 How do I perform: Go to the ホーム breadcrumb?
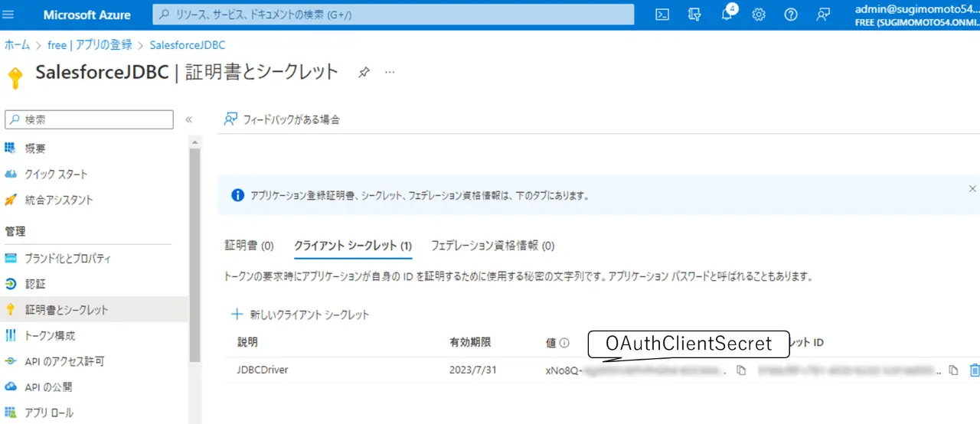pyautogui.click(x=18, y=45)
